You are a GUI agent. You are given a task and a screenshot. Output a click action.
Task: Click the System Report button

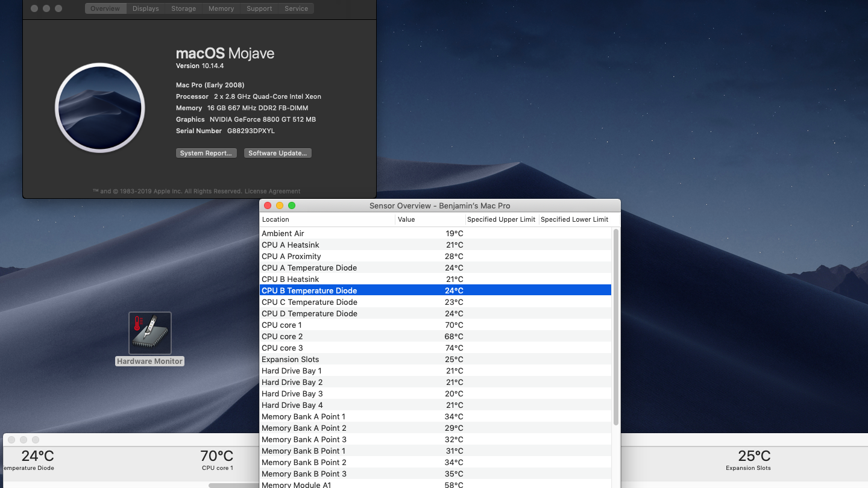(206, 153)
